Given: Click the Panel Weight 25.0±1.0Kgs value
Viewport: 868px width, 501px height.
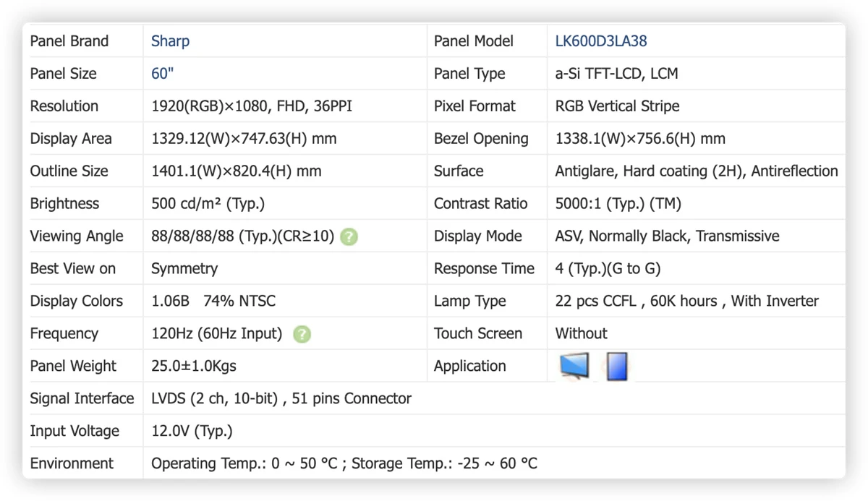Looking at the screenshot, I should [194, 367].
